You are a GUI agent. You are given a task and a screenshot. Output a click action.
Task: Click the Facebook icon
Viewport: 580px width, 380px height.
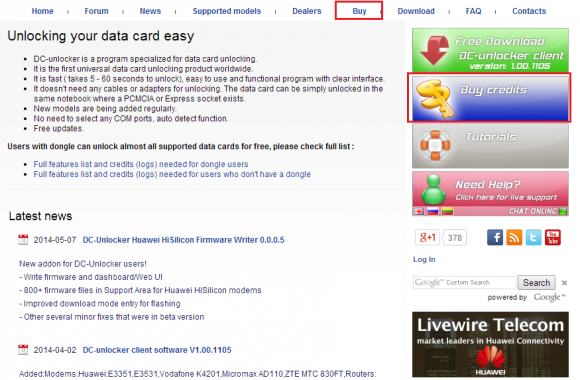coord(495,238)
